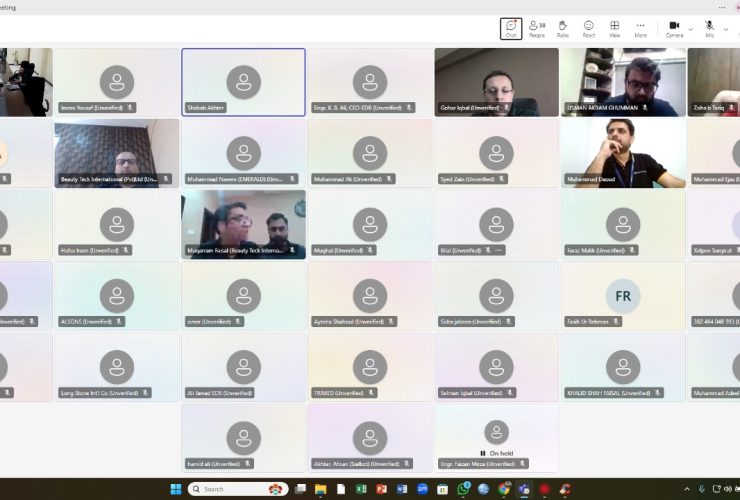Open the More actions menu
Viewport: 740px width, 500px height.
point(640,28)
